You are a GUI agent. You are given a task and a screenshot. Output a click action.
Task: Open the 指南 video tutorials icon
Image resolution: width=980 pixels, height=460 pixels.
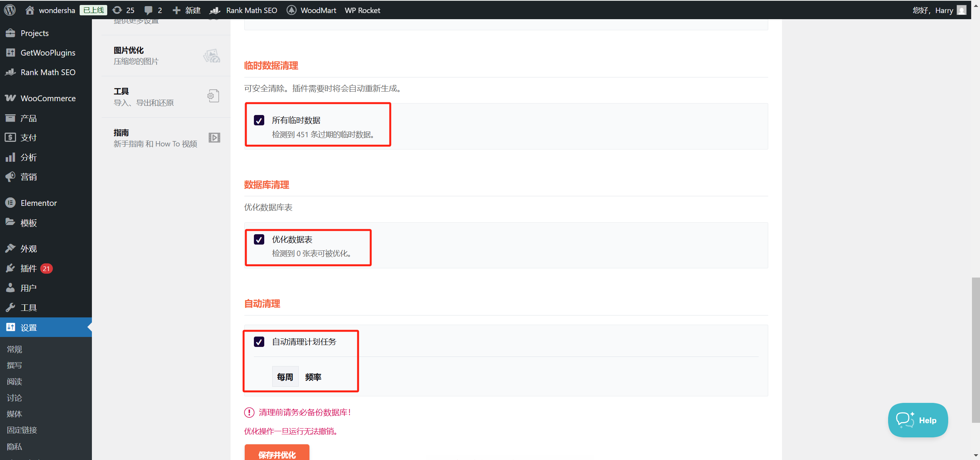click(x=214, y=138)
